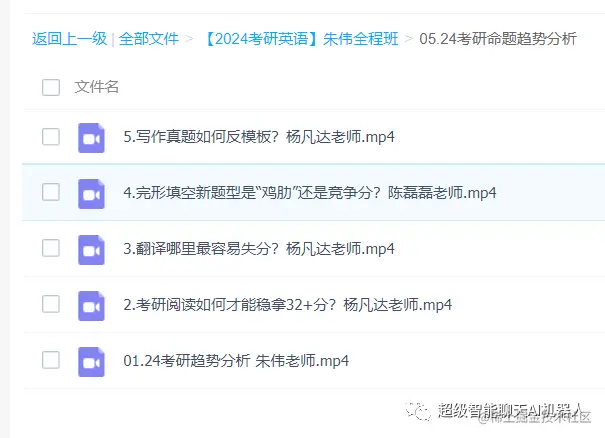Click the 文件名 column header
Viewport: 605px width, 438px height.
pyautogui.click(x=96, y=87)
